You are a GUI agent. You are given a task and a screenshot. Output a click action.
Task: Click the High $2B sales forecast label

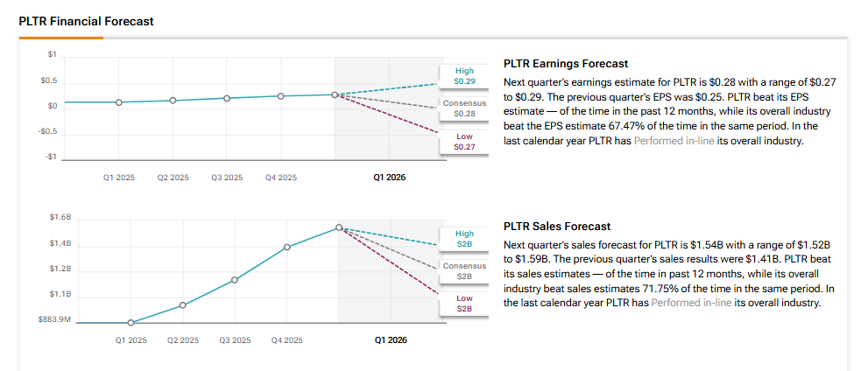(464, 239)
